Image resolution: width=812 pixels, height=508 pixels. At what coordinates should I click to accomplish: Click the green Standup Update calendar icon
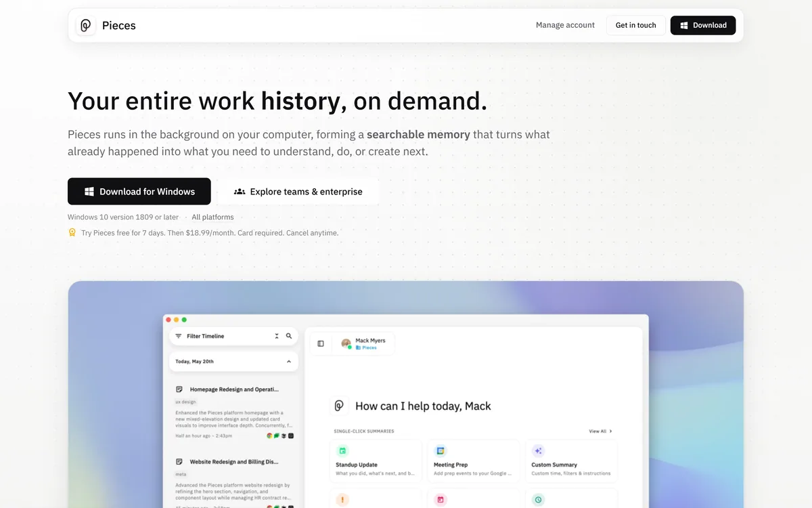click(x=342, y=450)
